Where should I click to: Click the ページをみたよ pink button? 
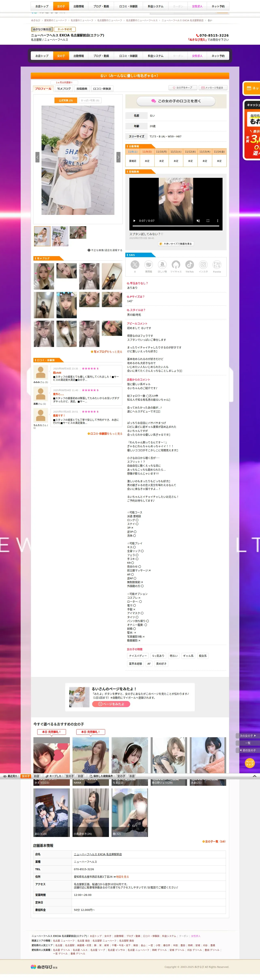tap(111, 704)
